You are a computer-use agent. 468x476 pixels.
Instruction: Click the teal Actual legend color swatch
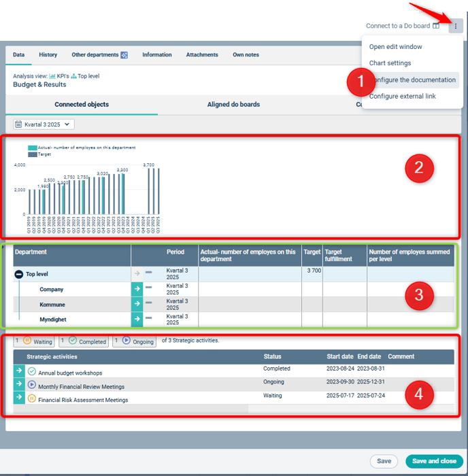[x=32, y=148]
